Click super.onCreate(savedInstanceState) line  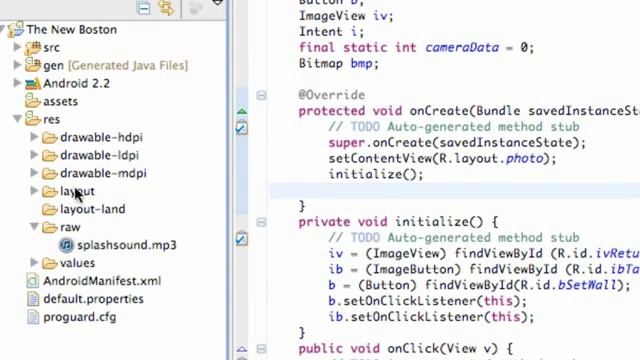point(457,143)
